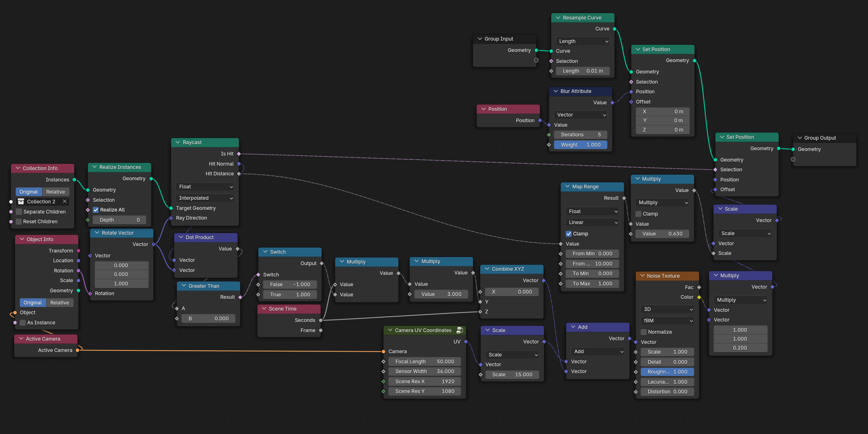
Task: Click the collection icon beside Collection 2
Action: pyautogui.click(x=21, y=202)
